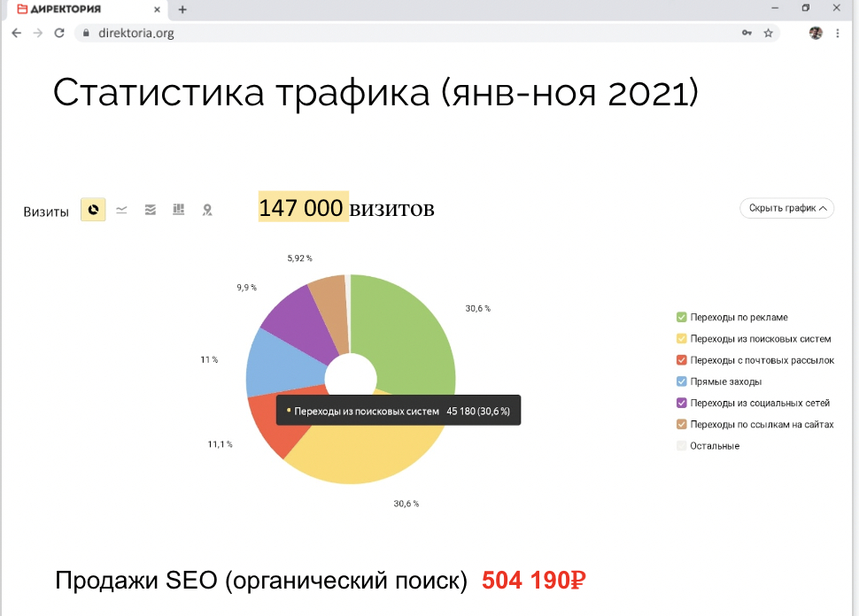859x616 pixels.
Task: Click the Визиты label
Action: coord(46,212)
